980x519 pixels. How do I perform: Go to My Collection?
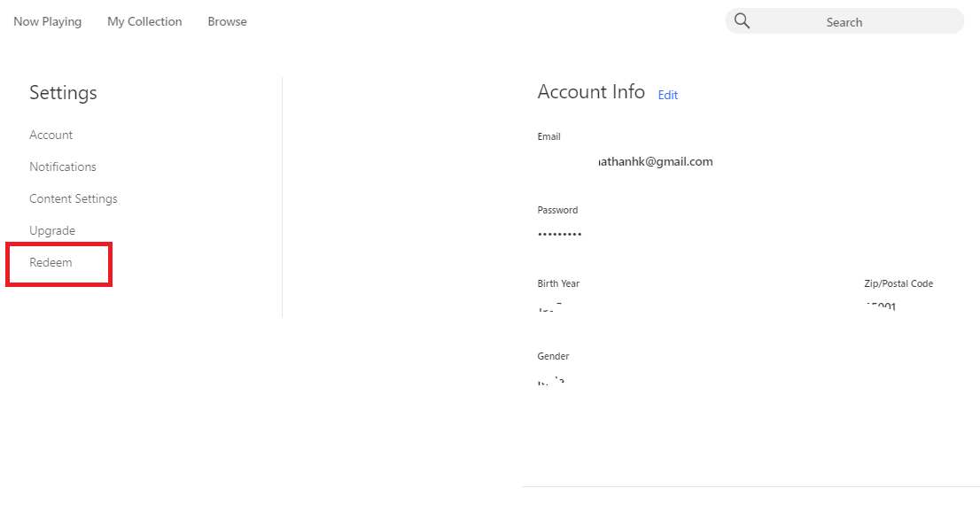coord(144,21)
